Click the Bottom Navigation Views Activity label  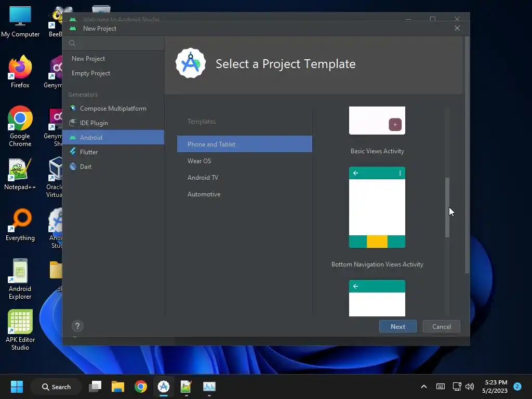coord(377,264)
